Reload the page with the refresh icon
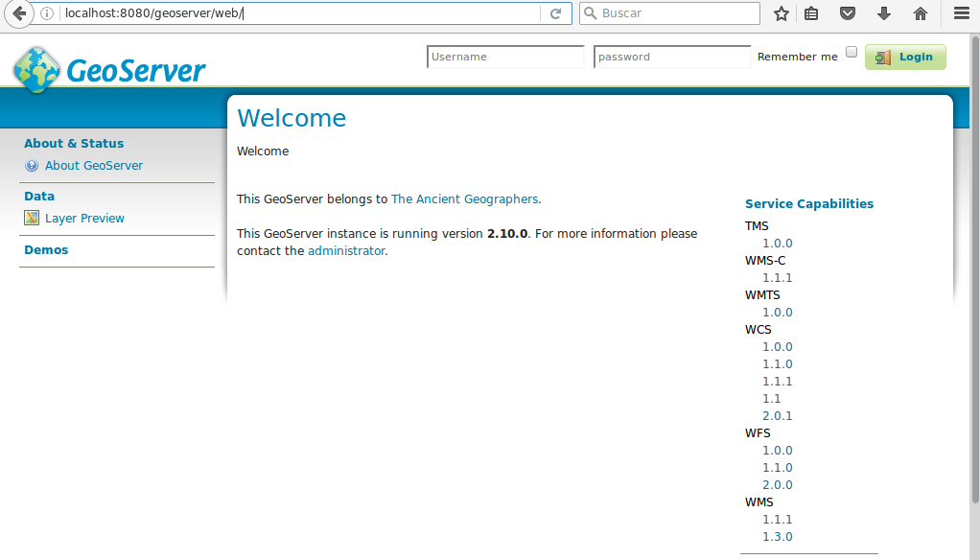This screenshot has width=980, height=560. [x=555, y=13]
